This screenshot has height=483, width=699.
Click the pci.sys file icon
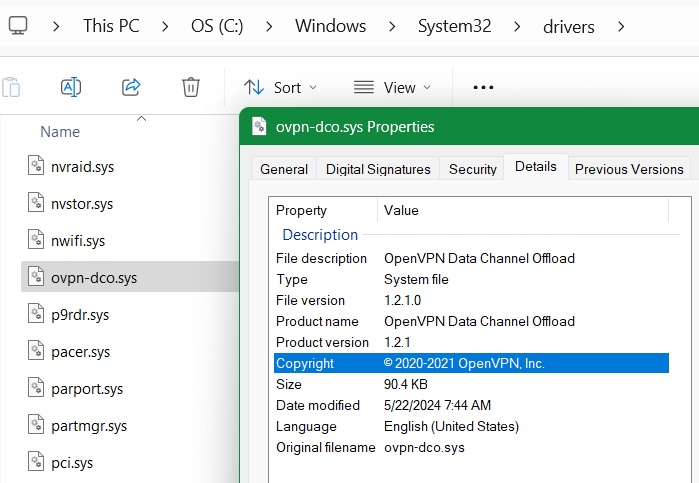36,462
